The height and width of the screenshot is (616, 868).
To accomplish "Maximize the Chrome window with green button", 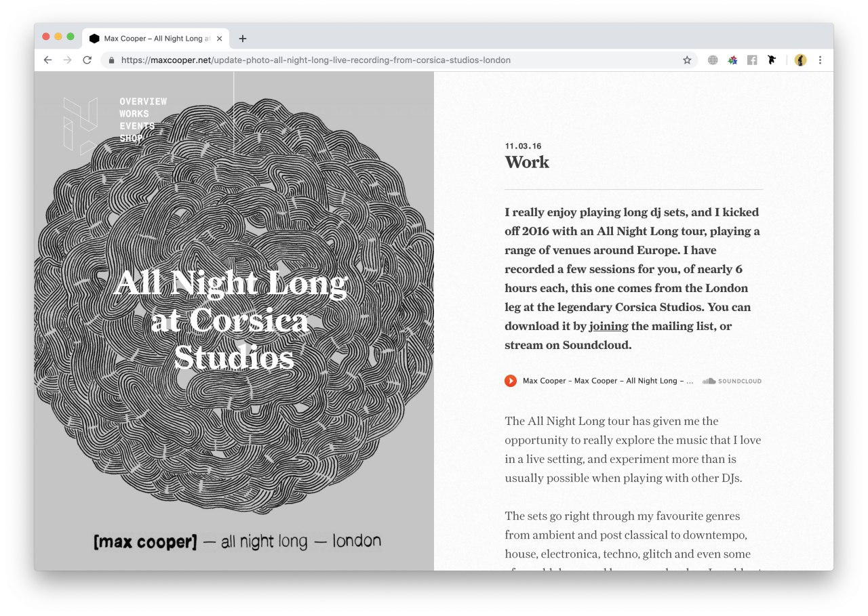I will [71, 37].
